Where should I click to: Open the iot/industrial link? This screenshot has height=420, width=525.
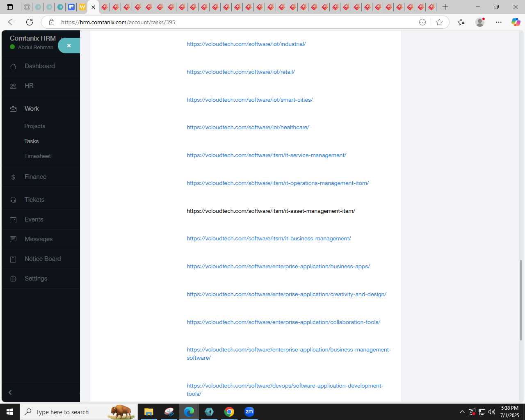246,44
